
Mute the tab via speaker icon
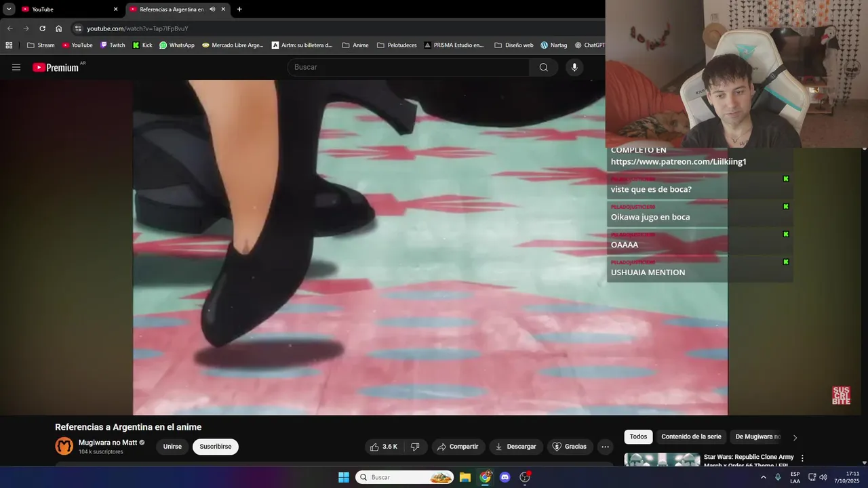coord(212,9)
